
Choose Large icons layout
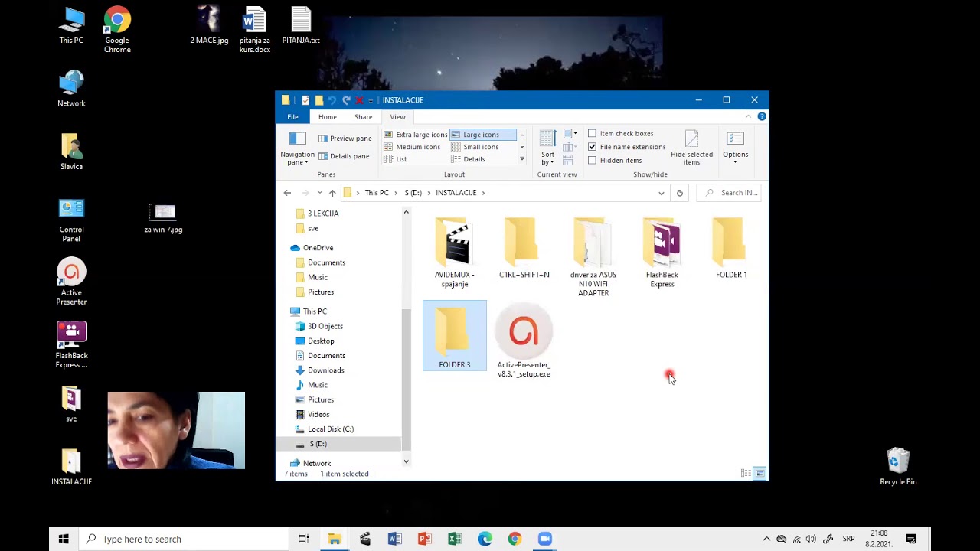click(x=482, y=135)
